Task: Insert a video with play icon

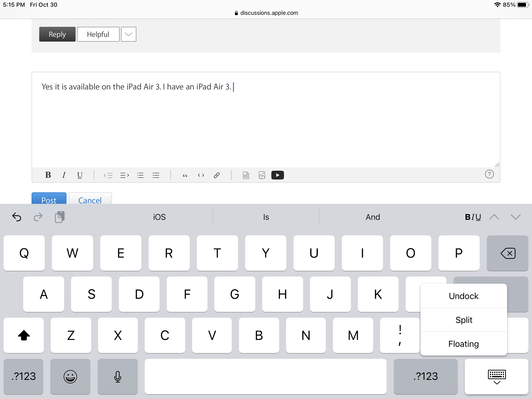Action: pyautogui.click(x=277, y=175)
